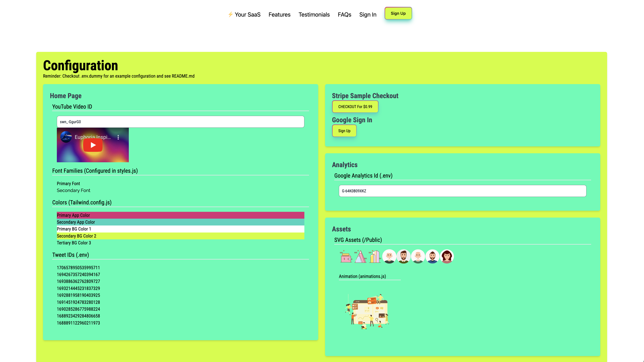Click the Google Analytics Id field
Viewport: 644px width, 362px height.
pyautogui.click(x=462, y=191)
